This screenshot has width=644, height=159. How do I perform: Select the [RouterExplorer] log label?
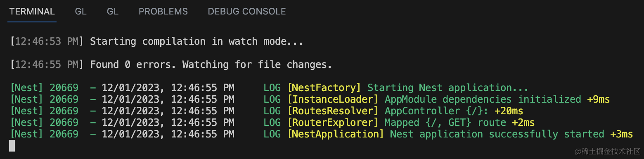click(x=333, y=123)
